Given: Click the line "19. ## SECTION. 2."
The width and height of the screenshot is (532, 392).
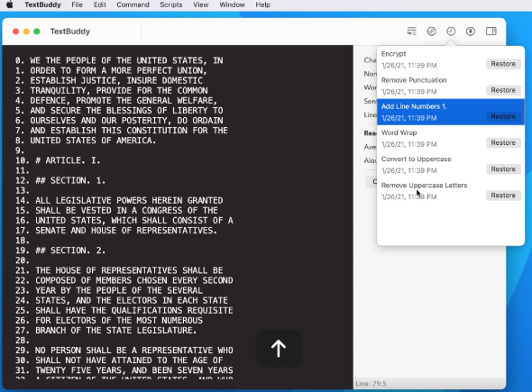Looking at the screenshot, I should tap(60, 251).
